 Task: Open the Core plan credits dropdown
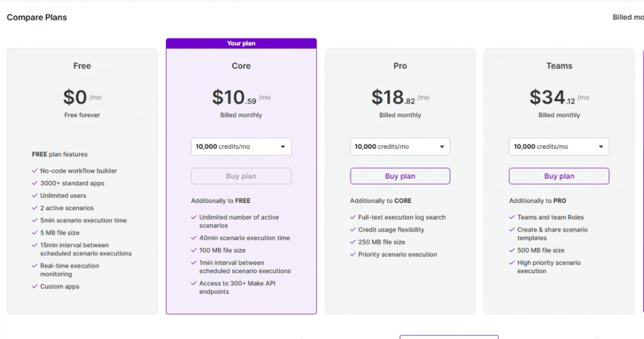point(241,147)
